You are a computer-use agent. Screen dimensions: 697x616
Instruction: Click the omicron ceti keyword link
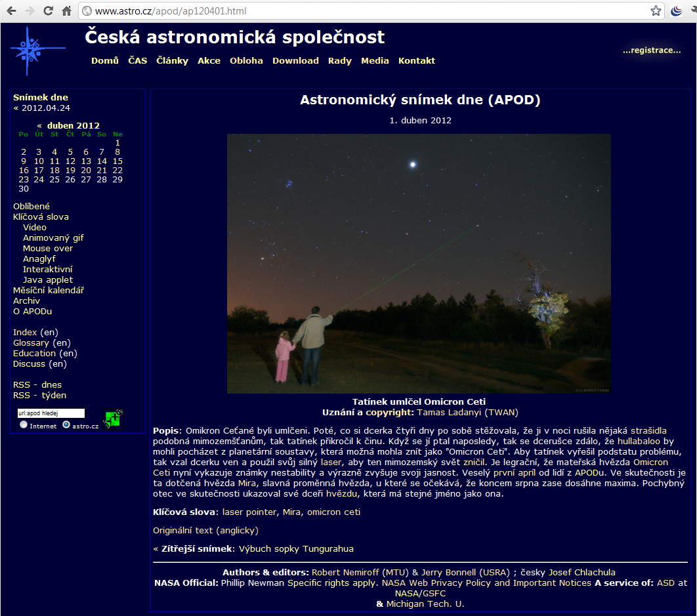coord(334,512)
